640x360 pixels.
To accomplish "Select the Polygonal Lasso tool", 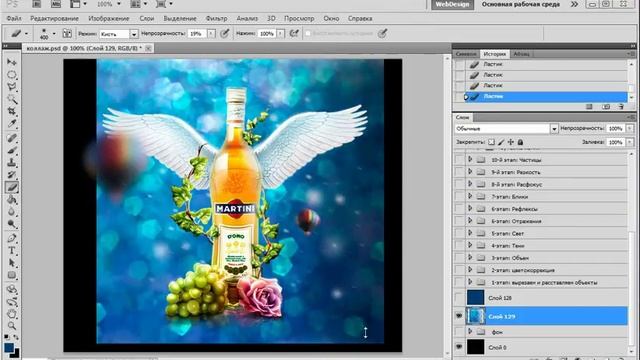I will pos(11,87).
